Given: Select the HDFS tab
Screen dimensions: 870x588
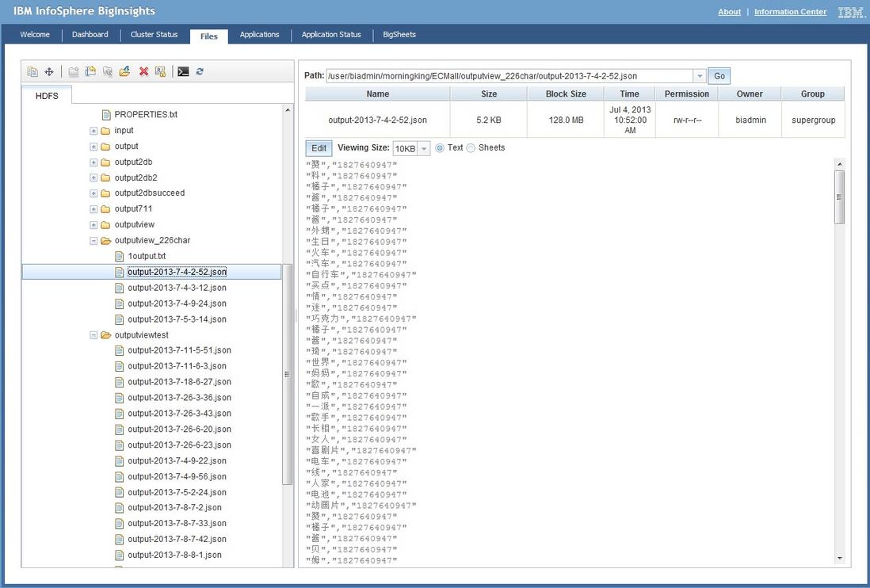Looking at the screenshot, I should tap(47, 96).
